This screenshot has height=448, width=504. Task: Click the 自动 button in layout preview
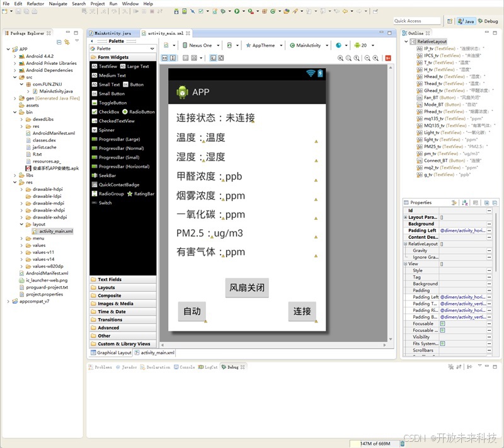[x=192, y=311]
